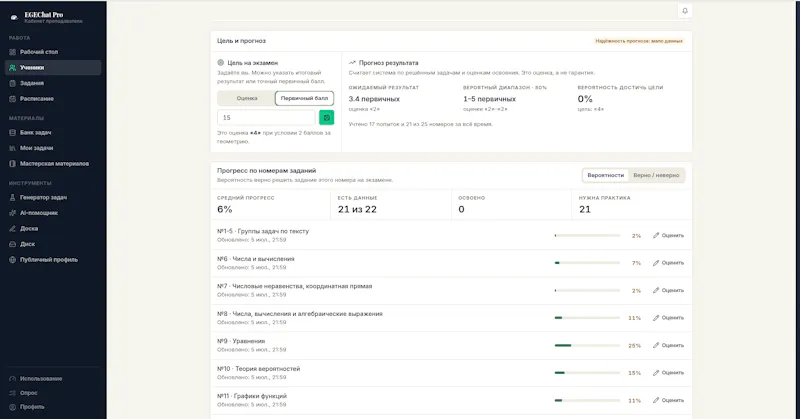Click pencil icon in №6 row
The height and width of the screenshot is (419, 800).
tap(656, 263)
